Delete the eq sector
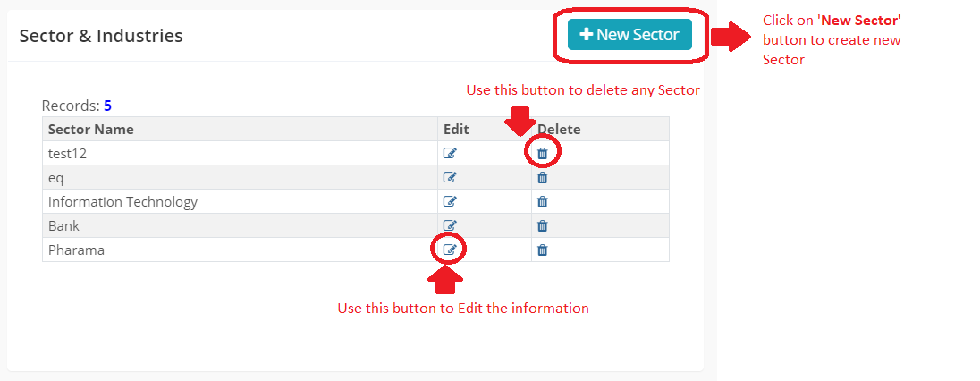This screenshot has width=980, height=381. click(542, 178)
